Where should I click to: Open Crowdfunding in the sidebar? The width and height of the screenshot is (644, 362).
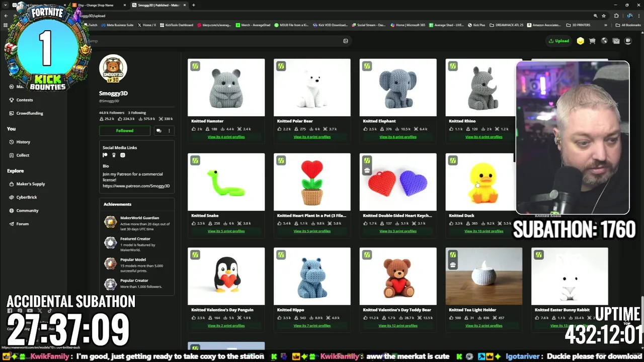click(x=29, y=113)
